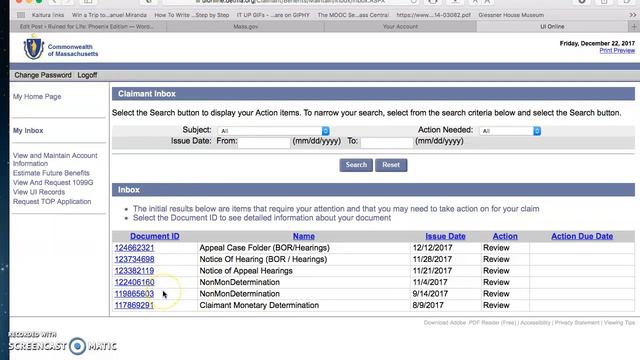This screenshot has height=360, width=640.
Task: Add a new browser tab with plus
Action: coord(634,27)
